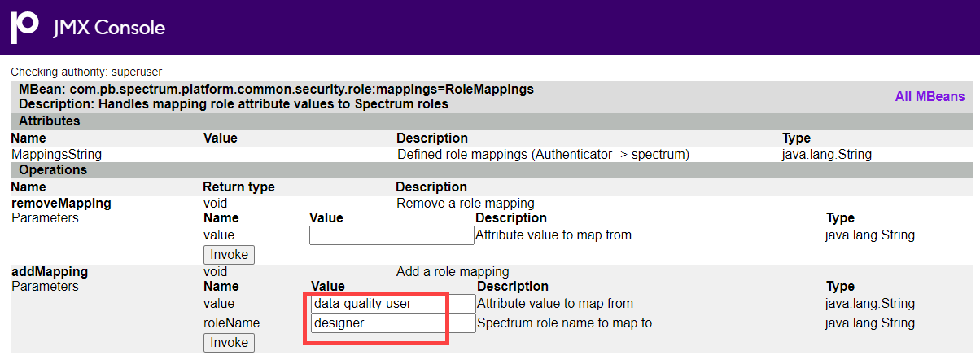Click the 'Remove a role mapping' description
The image size is (980, 360).
[x=466, y=203]
